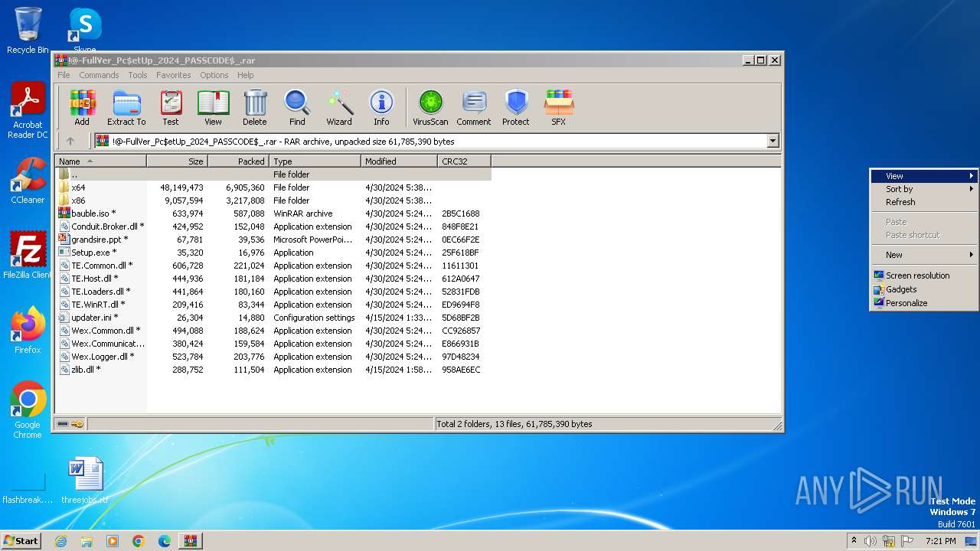Show hidden tray icons arrow
The width and height of the screenshot is (980, 551).
click(853, 541)
